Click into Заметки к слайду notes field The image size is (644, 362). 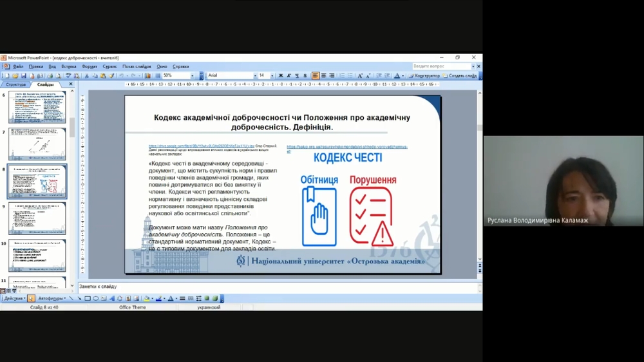click(277, 287)
